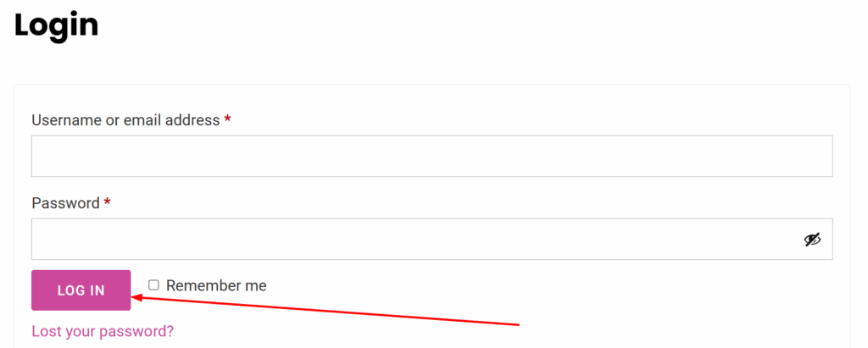Tick the Remember me checkbox
Screen dimensions: 868x348
pos(154,285)
